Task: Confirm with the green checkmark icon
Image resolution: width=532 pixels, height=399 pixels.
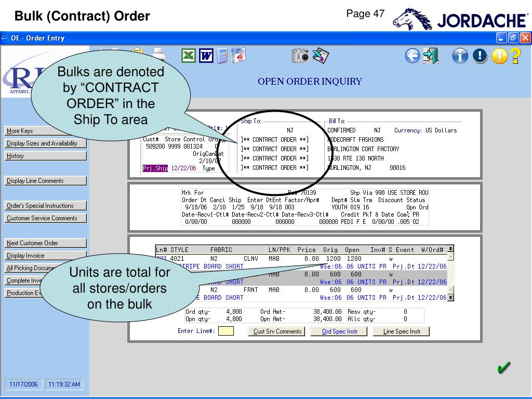Action: [x=504, y=367]
